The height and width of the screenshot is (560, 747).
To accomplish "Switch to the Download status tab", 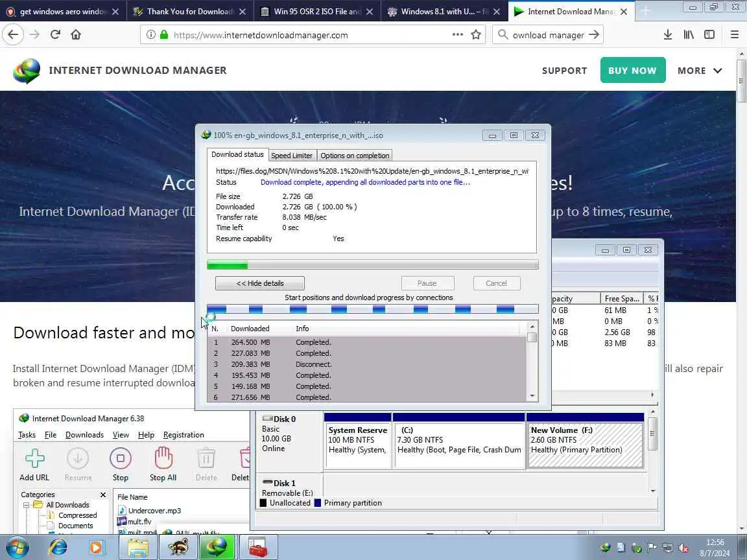I will (x=237, y=154).
